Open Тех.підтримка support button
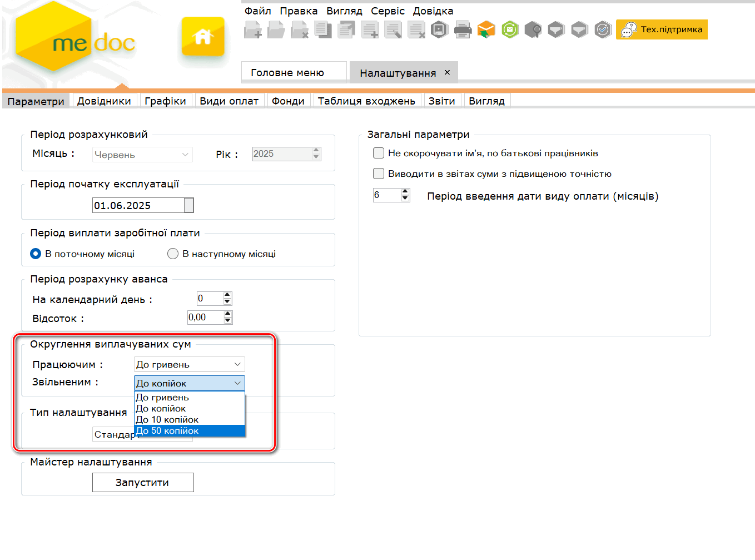The width and height of the screenshot is (755, 560). pyautogui.click(x=662, y=29)
